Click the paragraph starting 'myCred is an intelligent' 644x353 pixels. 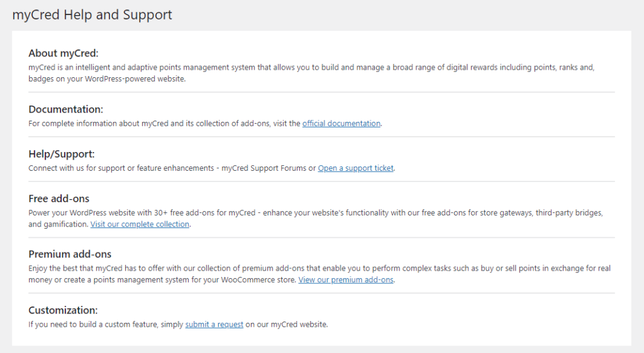311,73
